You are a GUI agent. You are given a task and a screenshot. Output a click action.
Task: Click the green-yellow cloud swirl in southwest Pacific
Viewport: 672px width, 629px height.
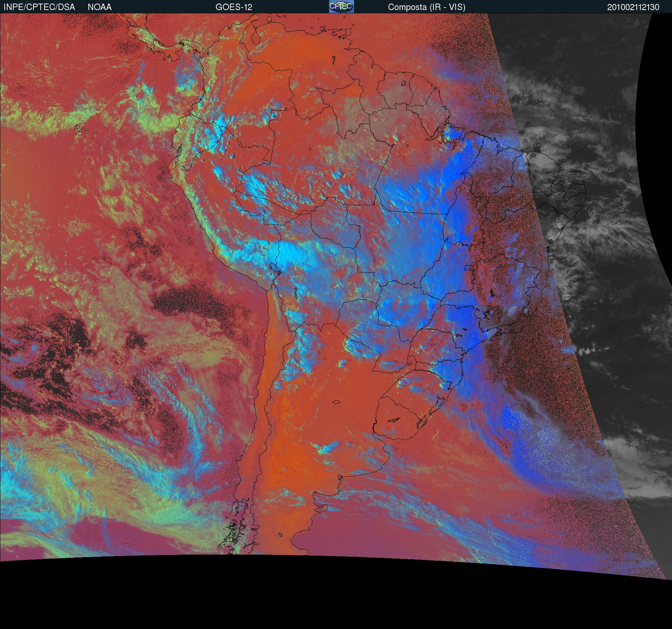[x=54, y=485]
